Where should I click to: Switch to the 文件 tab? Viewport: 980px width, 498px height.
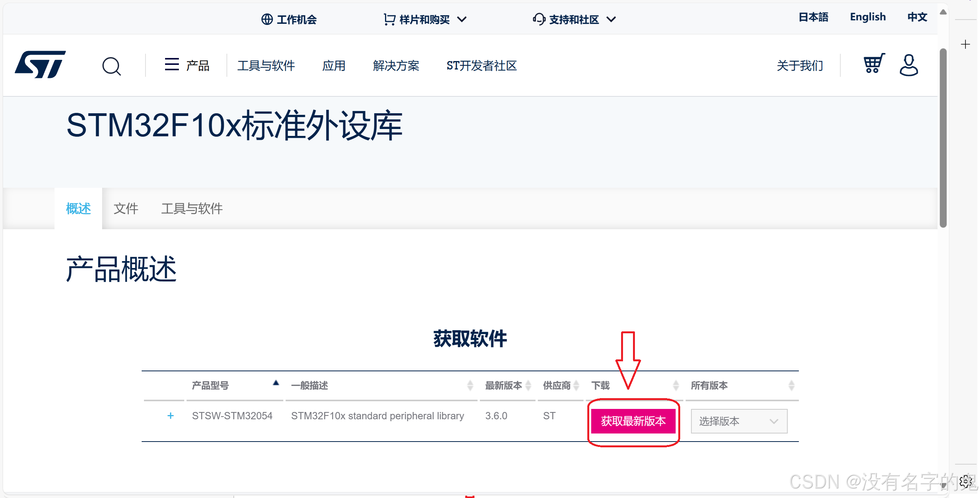126,208
